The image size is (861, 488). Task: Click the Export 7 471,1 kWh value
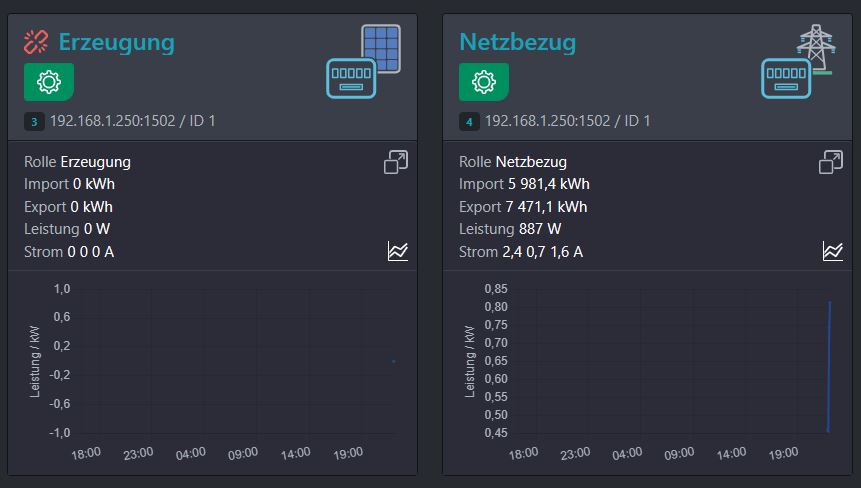[546, 207]
